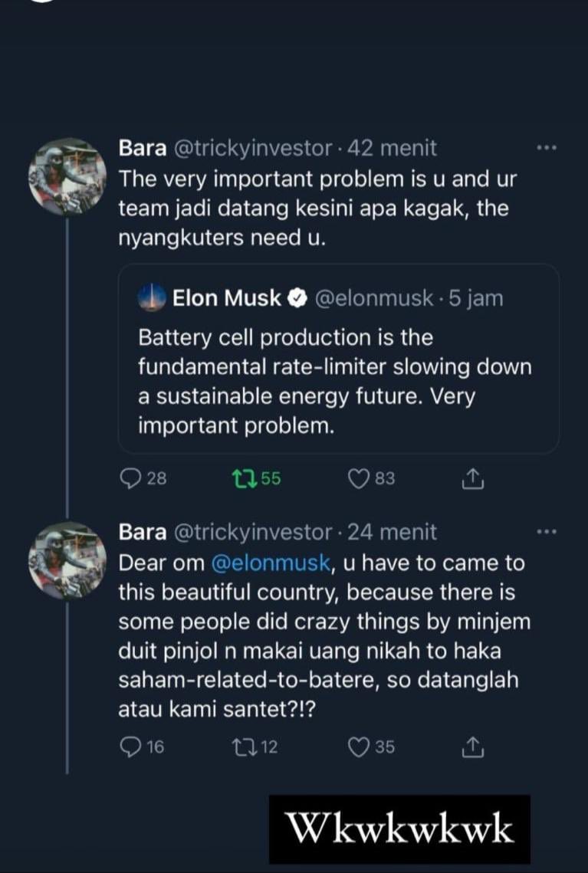Tap the @elonmusk mention link

click(271, 563)
